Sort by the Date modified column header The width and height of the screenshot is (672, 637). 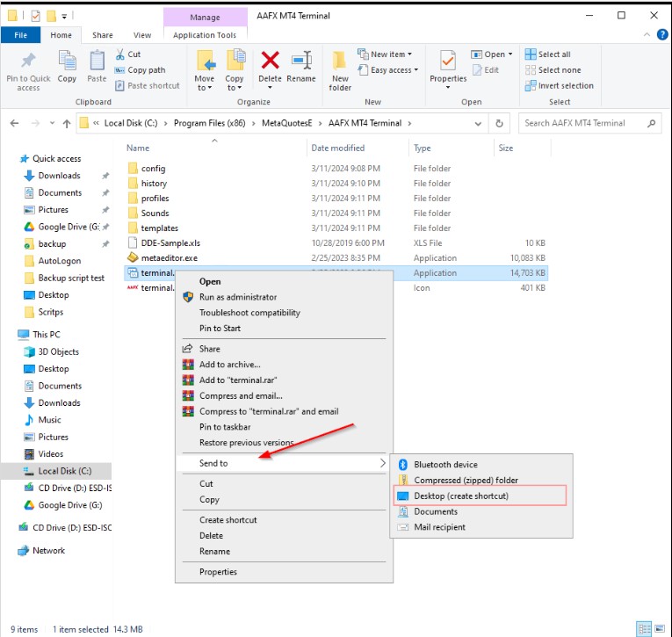point(337,148)
